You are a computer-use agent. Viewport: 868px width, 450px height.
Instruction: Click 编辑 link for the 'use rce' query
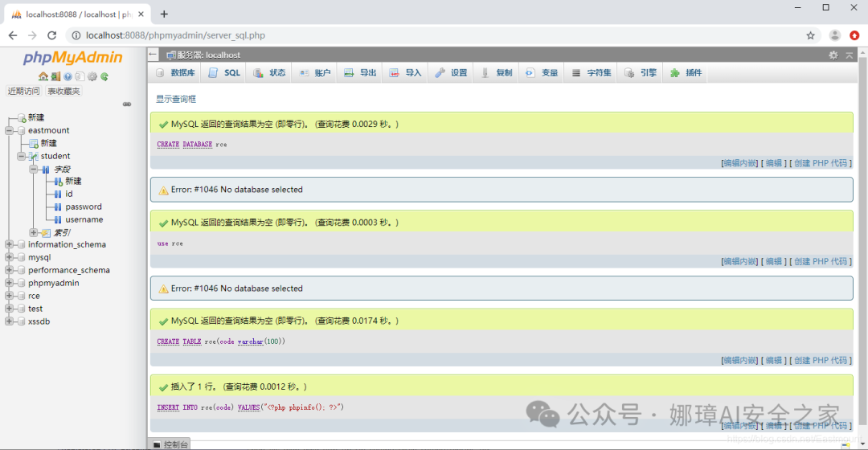(774, 262)
